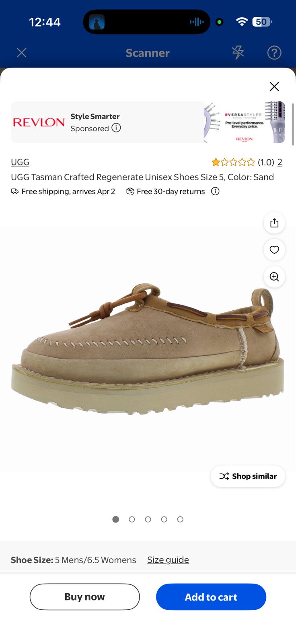This screenshot has width=296, height=644.
Task: Open info icon next to Free 30-day returns
Action: pyautogui.click(x=215, y=191)
